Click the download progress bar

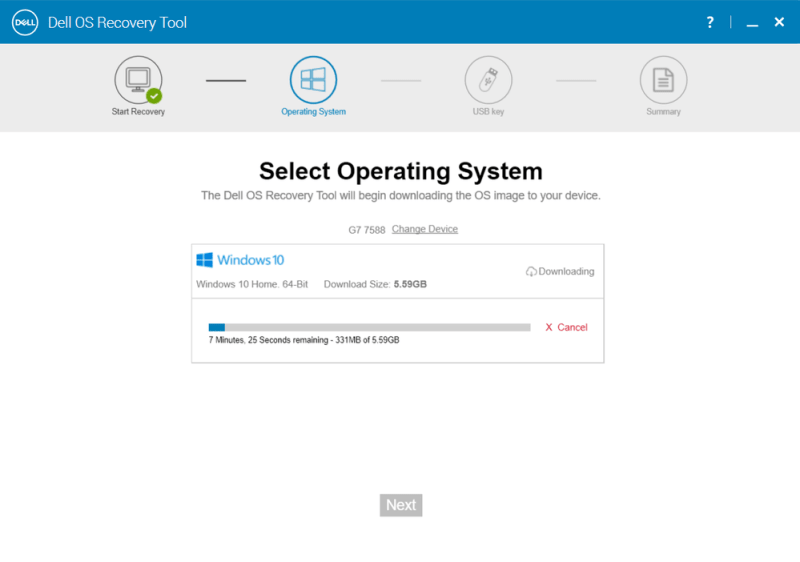pyautogui.click(x=369, y=327)
